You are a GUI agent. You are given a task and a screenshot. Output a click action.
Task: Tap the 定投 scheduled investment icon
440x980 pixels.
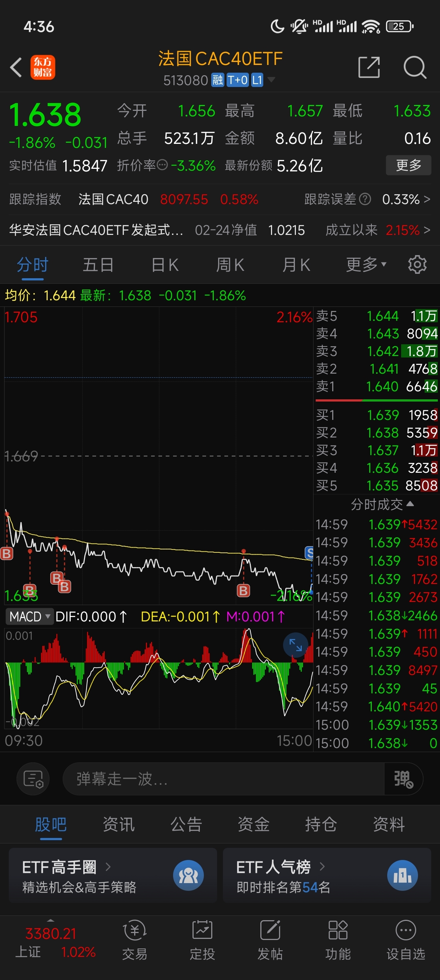click(202, 930)
